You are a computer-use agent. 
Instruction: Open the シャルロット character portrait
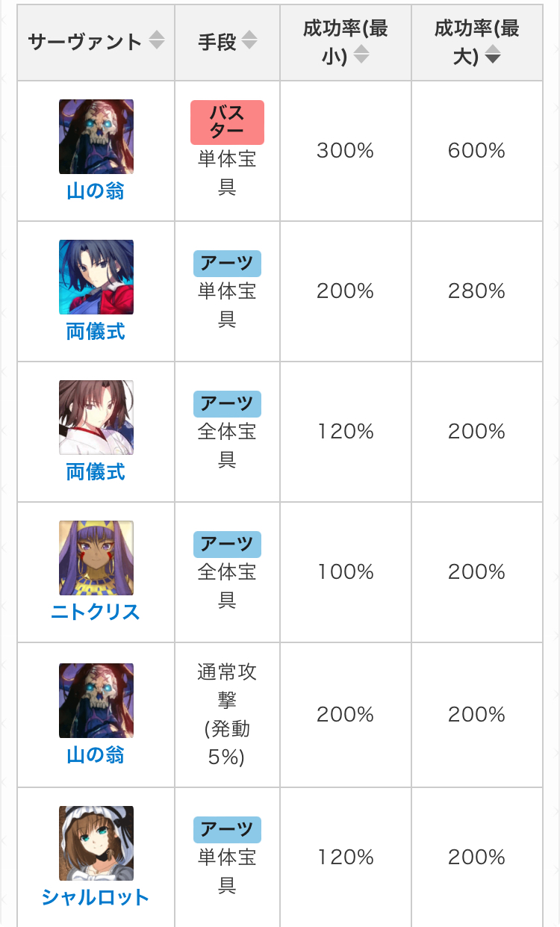point(96,843)
